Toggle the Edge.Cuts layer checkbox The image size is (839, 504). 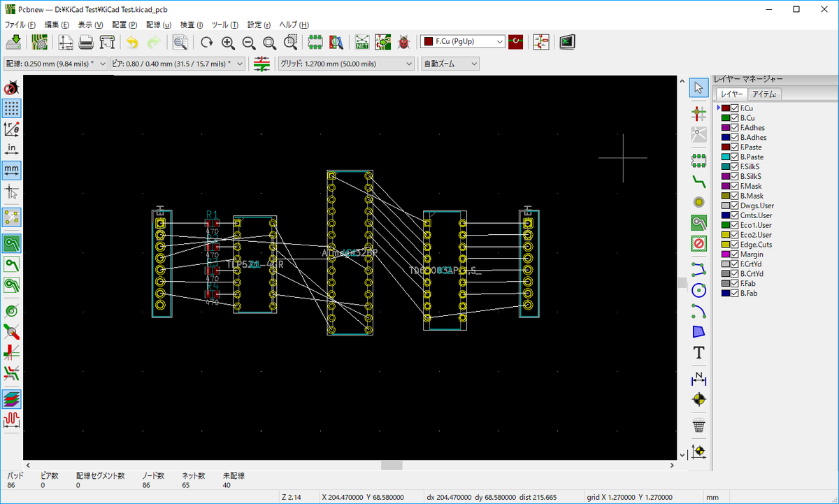735,245
